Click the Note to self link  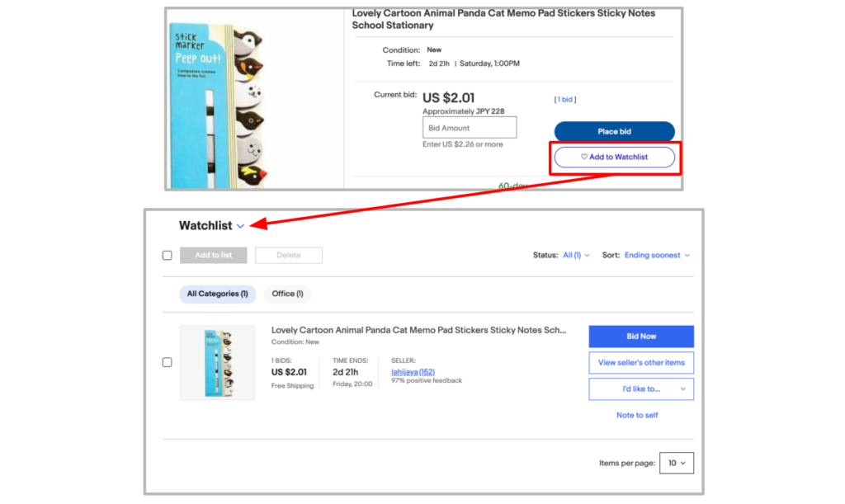point(637,415)
